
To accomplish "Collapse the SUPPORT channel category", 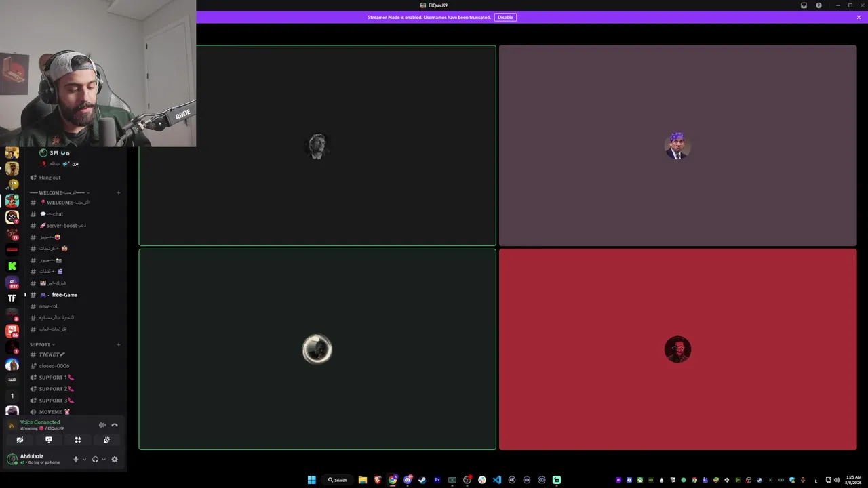I will (42, 344).
